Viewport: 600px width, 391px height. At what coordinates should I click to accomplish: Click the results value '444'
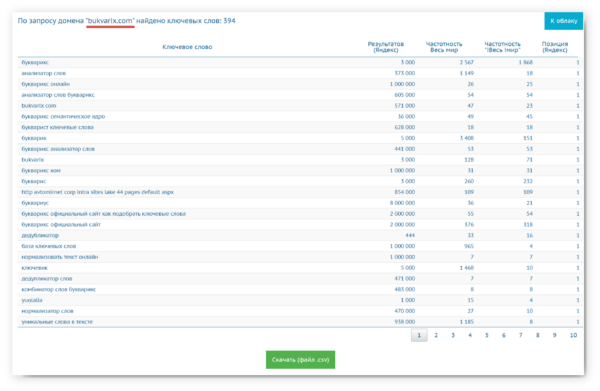tap(410, 235)
